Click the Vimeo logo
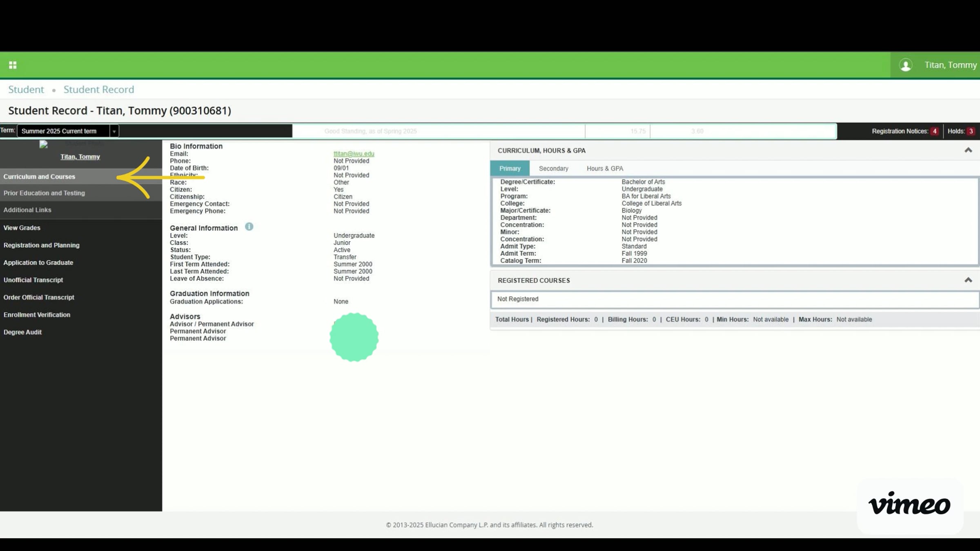This screenshot has width=980, height=551. coord(909,504)
